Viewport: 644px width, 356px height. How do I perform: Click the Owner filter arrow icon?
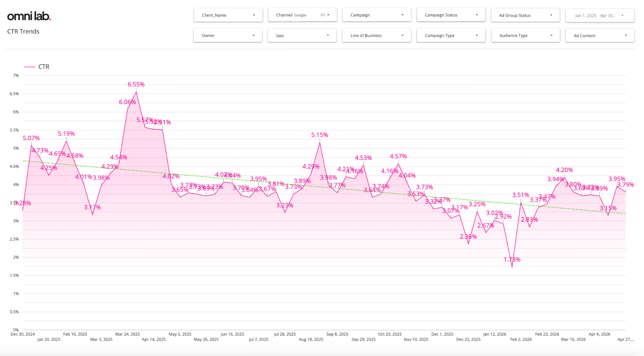[254, 36]
